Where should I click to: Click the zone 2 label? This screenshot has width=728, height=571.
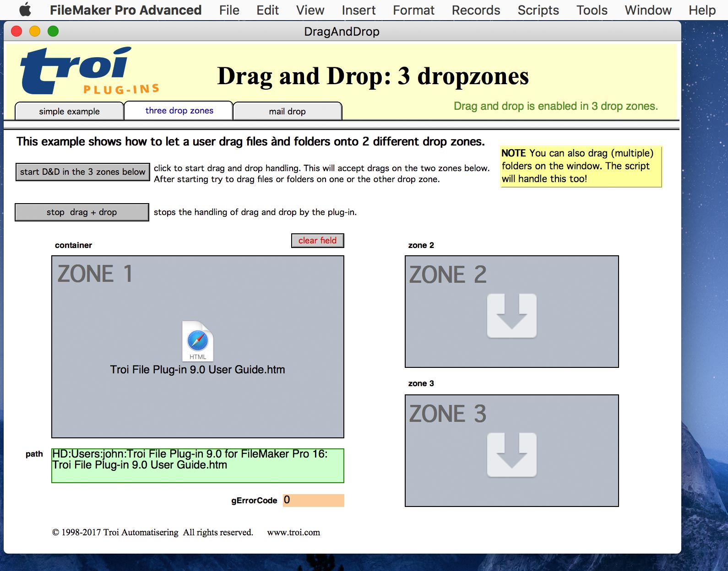[421, 245]
